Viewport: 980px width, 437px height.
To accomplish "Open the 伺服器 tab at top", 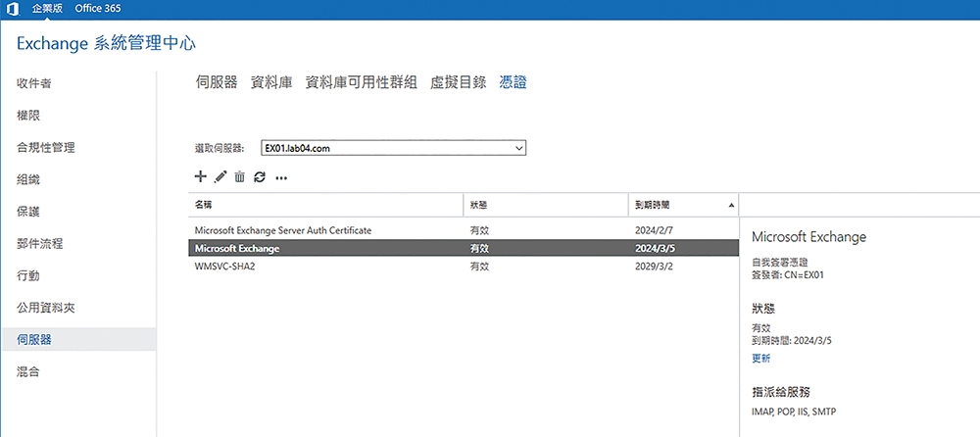I will click(x=217, y=83).
